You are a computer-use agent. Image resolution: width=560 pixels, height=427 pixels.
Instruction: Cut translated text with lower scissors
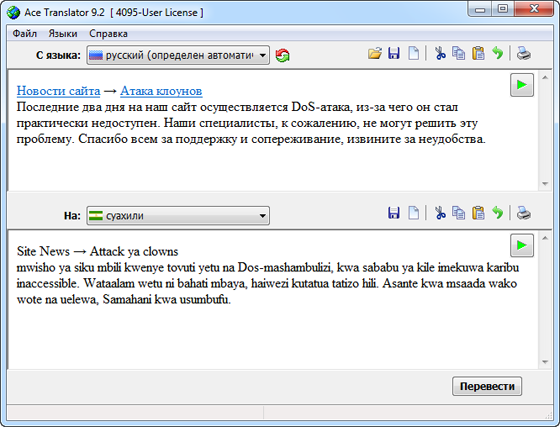pyautogui.click(x=440, y=213)
